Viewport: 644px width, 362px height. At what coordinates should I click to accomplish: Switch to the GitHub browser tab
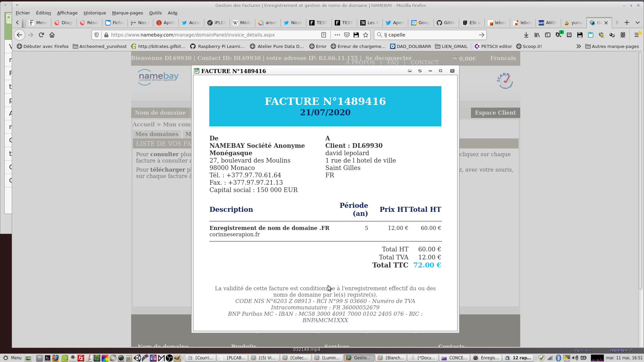(x=446, y=22)
